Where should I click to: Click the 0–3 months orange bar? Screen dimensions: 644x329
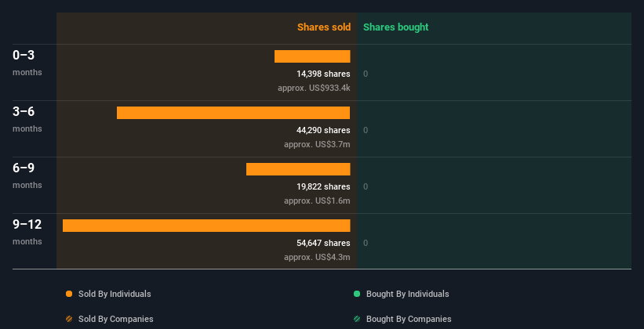312,56
